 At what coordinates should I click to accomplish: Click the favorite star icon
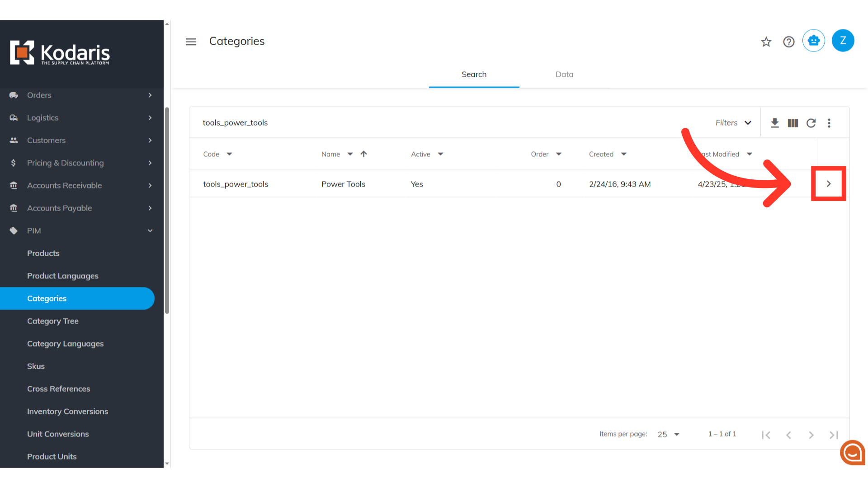766,42
